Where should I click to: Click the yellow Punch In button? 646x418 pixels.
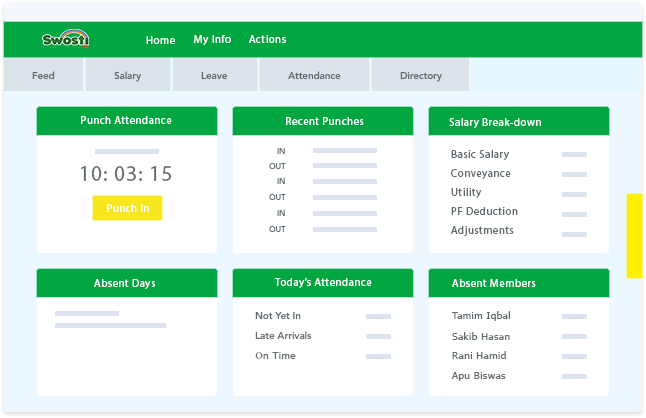[127, 208]
